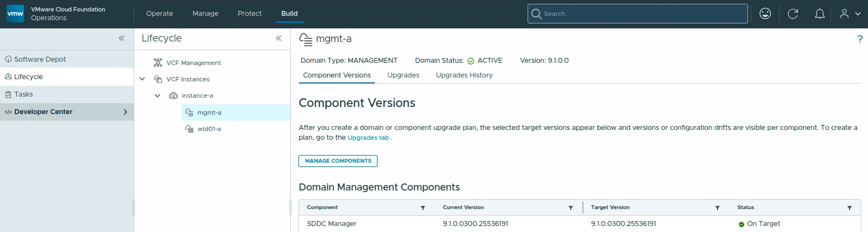Image resolution: width=868 pixels, height=232 pixels.
Task: Select instance-a tree item
Action: 197,96
